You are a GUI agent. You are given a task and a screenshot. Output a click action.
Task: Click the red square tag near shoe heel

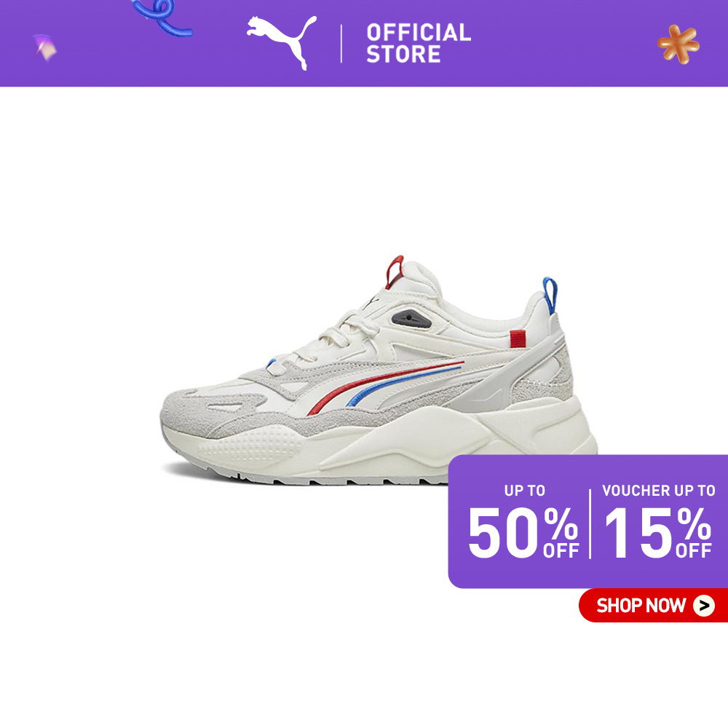[518, 339]
